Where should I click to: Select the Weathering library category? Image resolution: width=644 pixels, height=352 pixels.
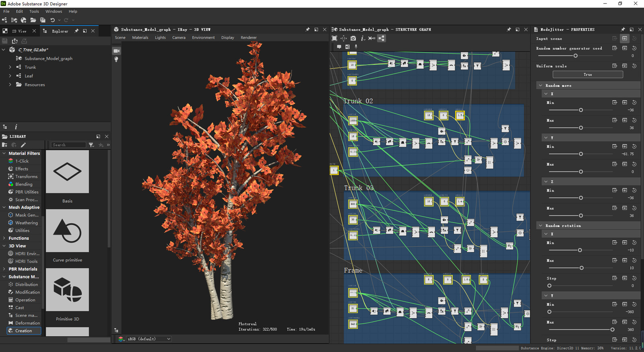pyautogui.click(x=27, y=223)
